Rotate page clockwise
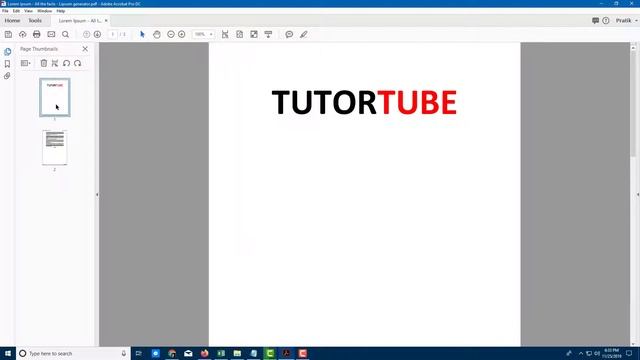 point(78,63)
